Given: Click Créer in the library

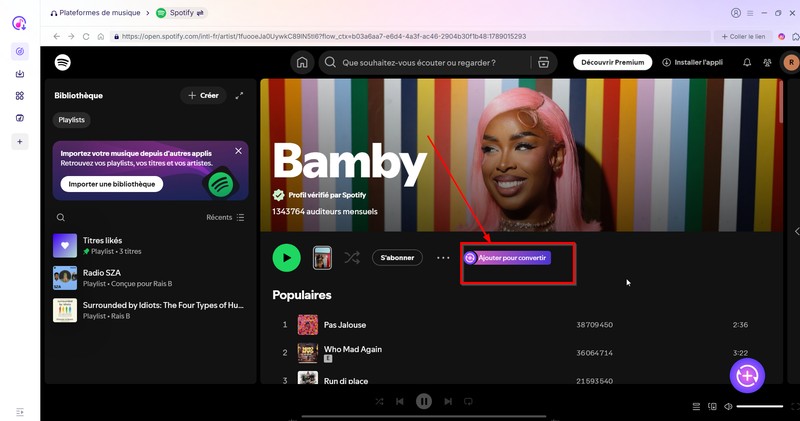Looking at the screenshot, I should (x=203, y=95).
